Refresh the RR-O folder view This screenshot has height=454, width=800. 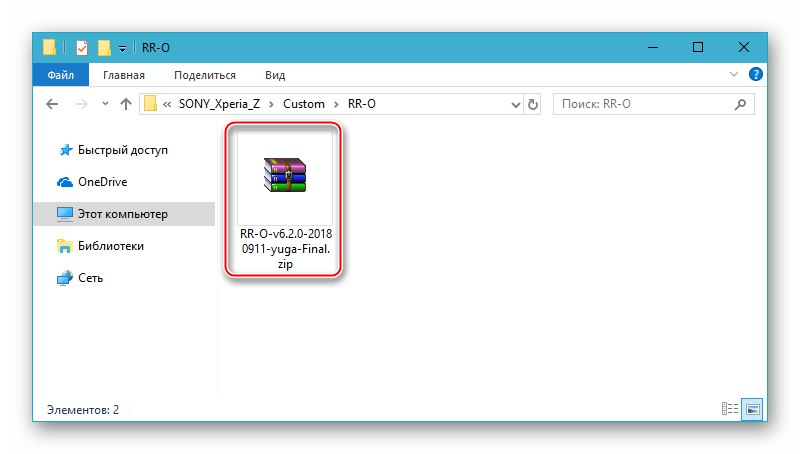tap(533, 105)
